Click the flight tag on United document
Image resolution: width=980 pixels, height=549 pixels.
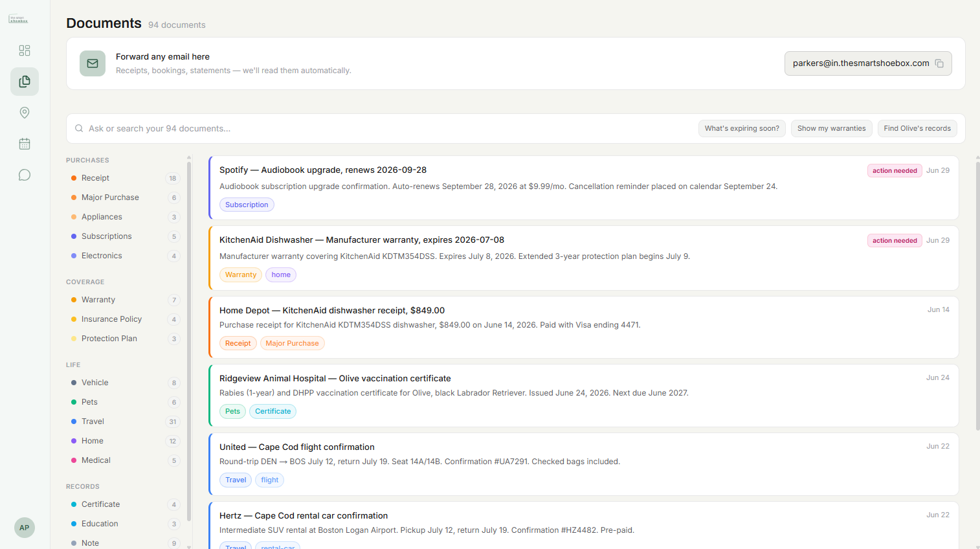[x=270, y=480]
